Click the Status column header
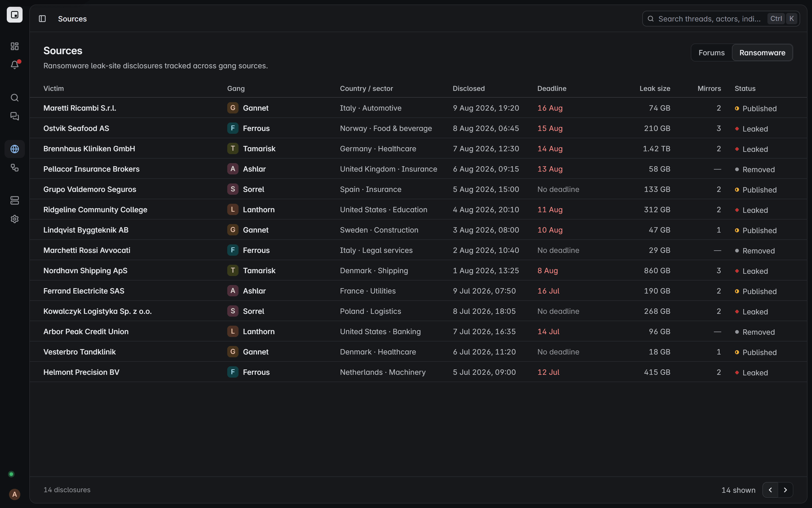 pyautogui.click(x=745, y=88)
